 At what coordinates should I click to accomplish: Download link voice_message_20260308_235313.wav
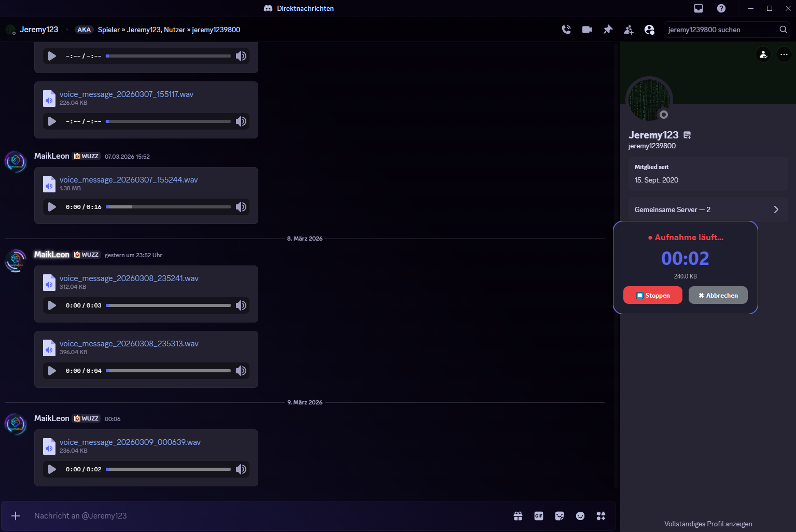pyautogui.click(x=129, y=344)
